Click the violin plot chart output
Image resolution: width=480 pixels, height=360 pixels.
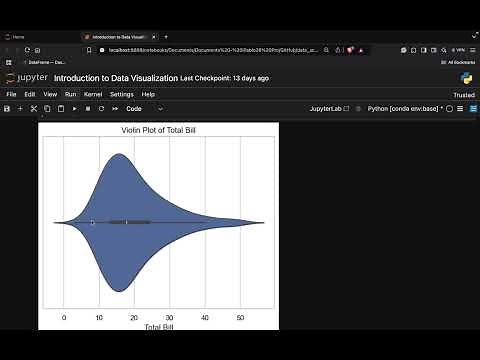(x=159, y=226)
